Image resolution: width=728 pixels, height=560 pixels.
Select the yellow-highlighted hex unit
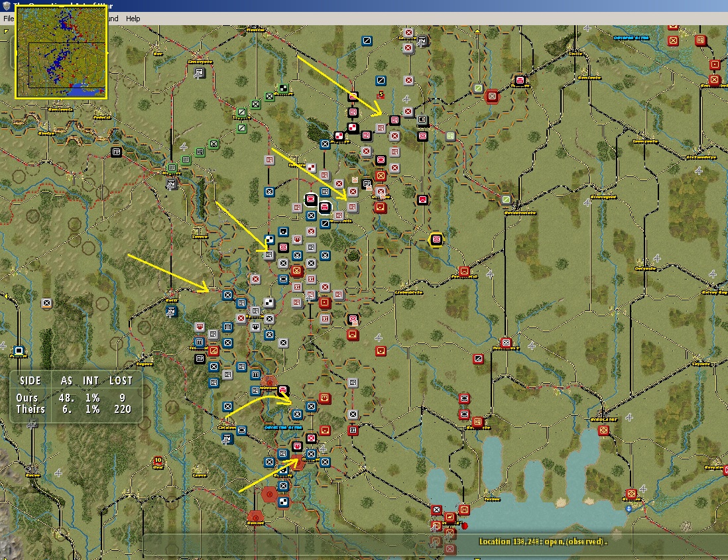pyautogui.click(x=436, y=239)
